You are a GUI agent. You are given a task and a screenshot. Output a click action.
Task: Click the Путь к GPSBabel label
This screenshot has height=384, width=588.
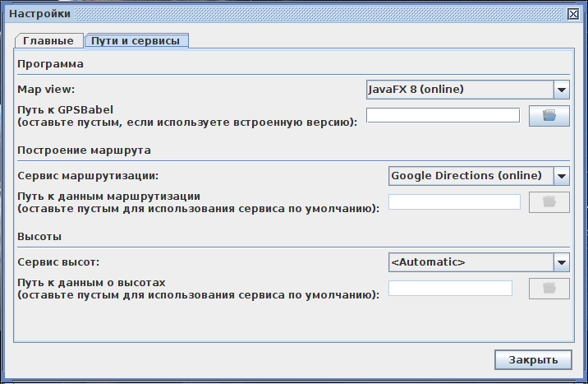[65, 109]
